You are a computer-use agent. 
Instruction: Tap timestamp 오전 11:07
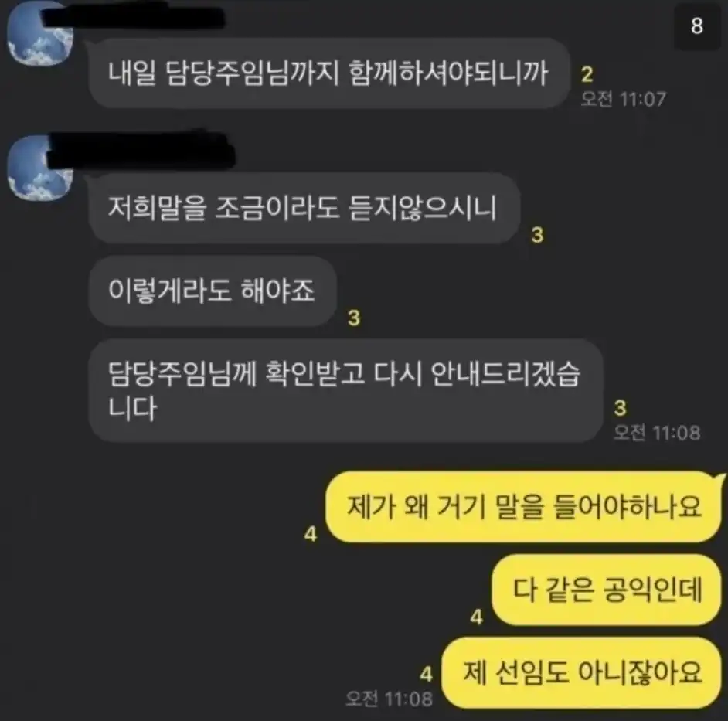tap(623, 99)
